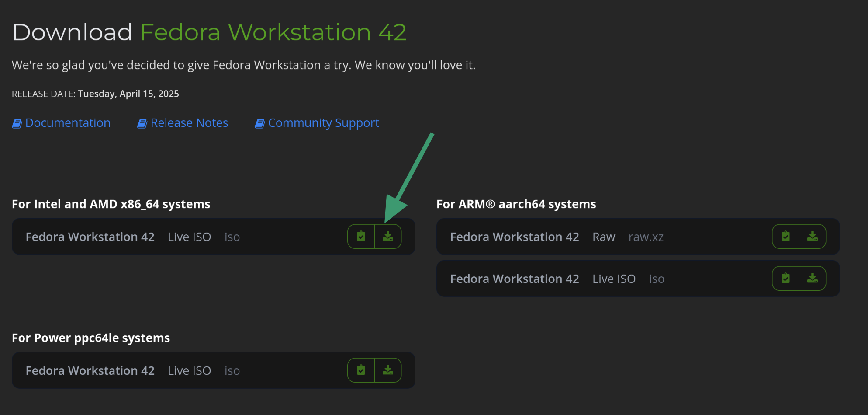
Task: Click the Fedora Workstation 42 ppc64le row label
Action: click(90, 371)
